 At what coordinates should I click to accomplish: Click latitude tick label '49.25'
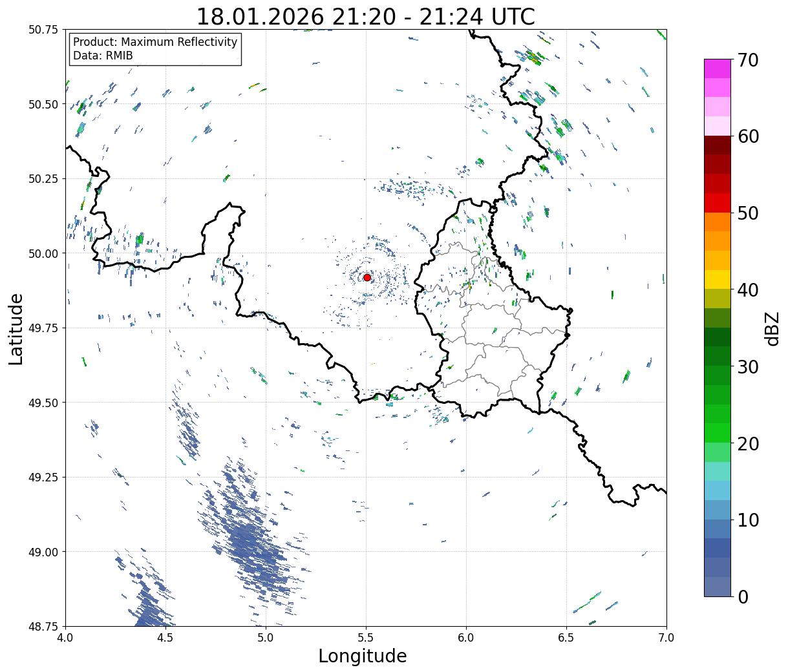click(43, 478)
